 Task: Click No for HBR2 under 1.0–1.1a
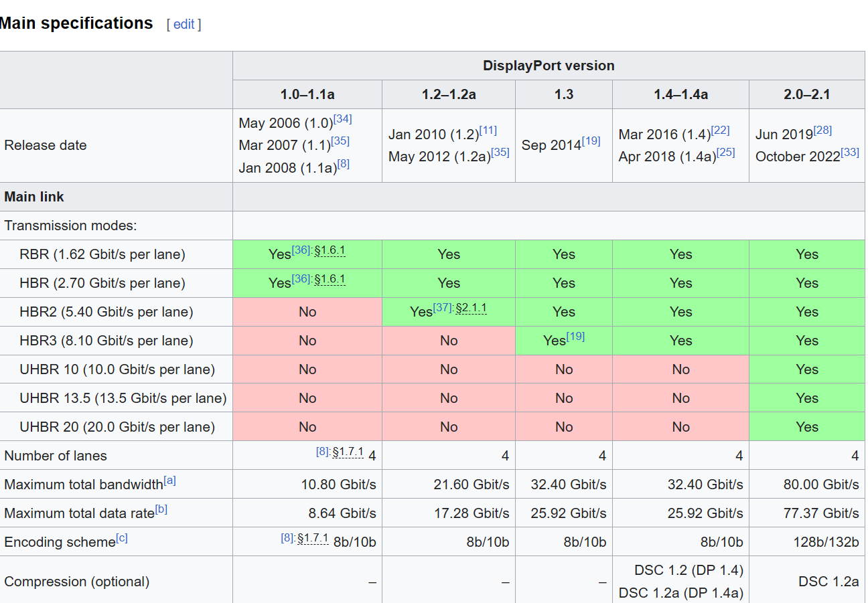tap(307, 312)
